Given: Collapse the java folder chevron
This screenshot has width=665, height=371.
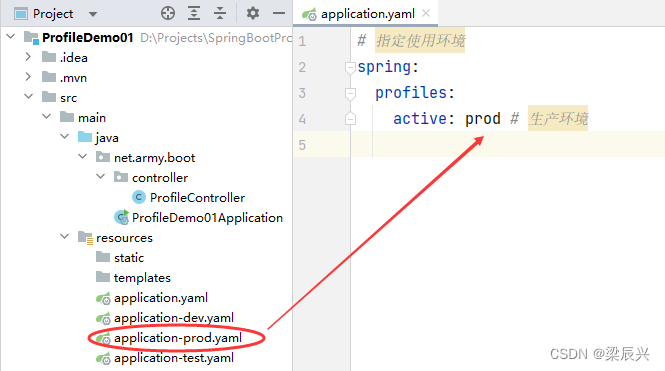Looking at the screenshot, I should coord(64,137).
